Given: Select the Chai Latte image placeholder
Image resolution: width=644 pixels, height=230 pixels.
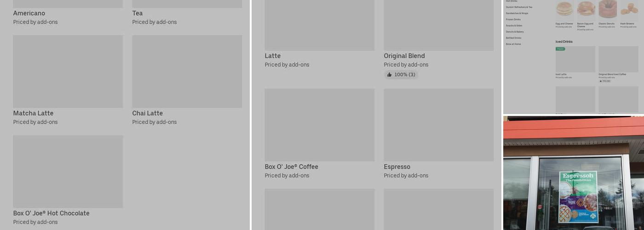Looking at the screenshot, I should coord(187,72).
